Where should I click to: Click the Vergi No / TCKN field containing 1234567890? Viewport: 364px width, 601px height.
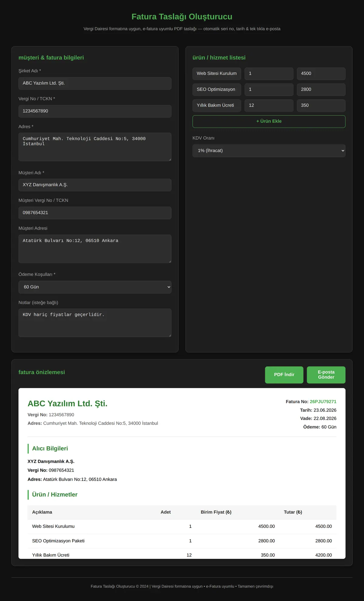point(95,111)
